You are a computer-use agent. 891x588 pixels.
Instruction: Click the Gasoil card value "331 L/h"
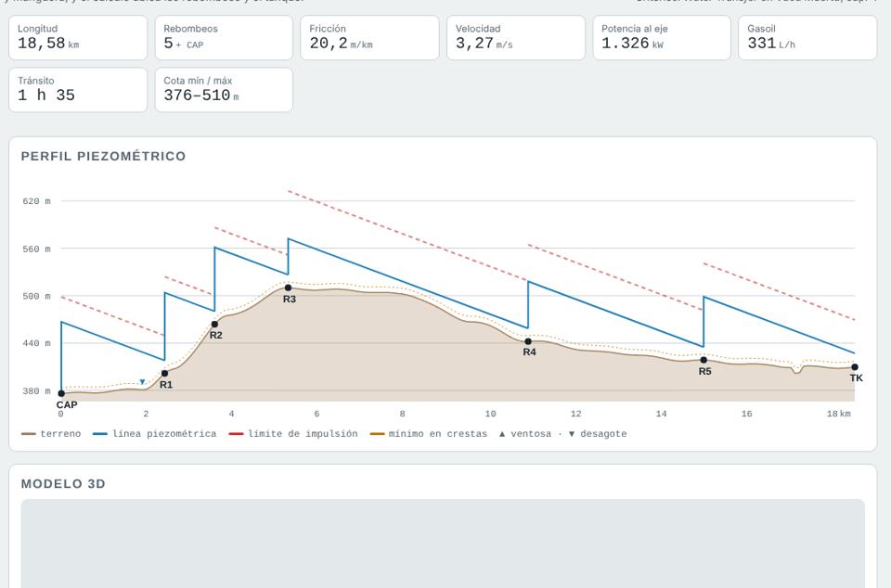[771, 44]
